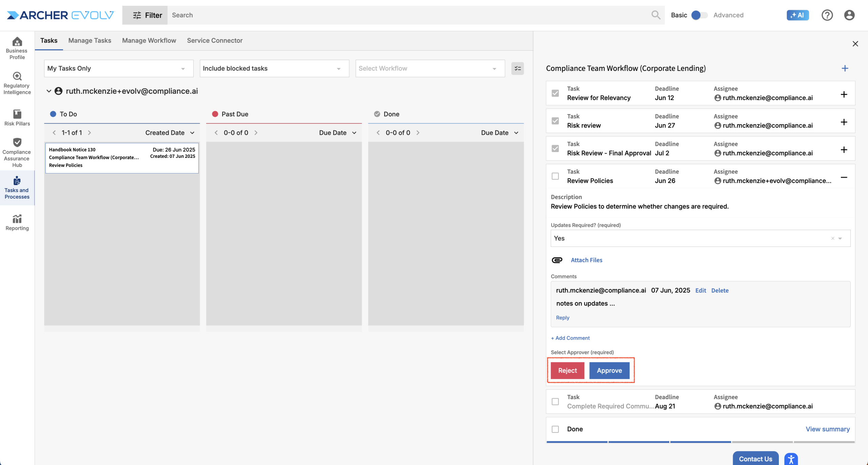This screenshot has height=465, width=868.
Task: Click the workflow progress bar
Action: pos(700,442)
